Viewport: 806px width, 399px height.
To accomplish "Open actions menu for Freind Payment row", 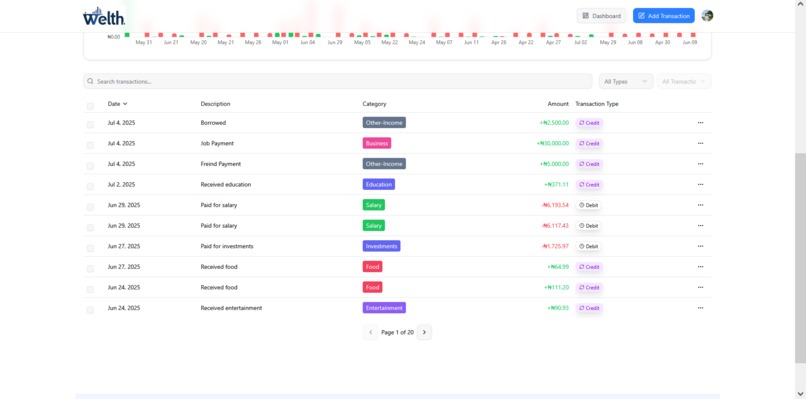I will pyautogui.click(x=700, y=164).
